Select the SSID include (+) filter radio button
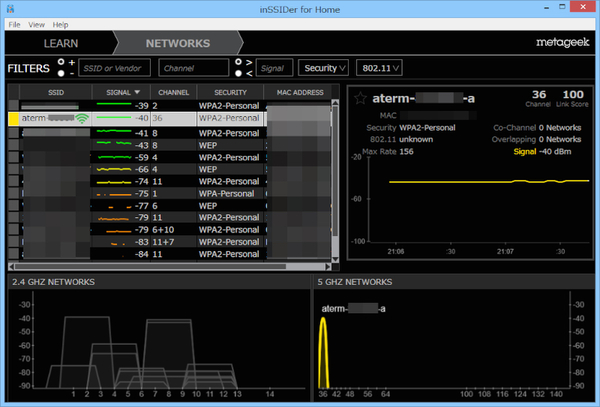This screenshot has width=600, height=407. (x=61, y=62)
